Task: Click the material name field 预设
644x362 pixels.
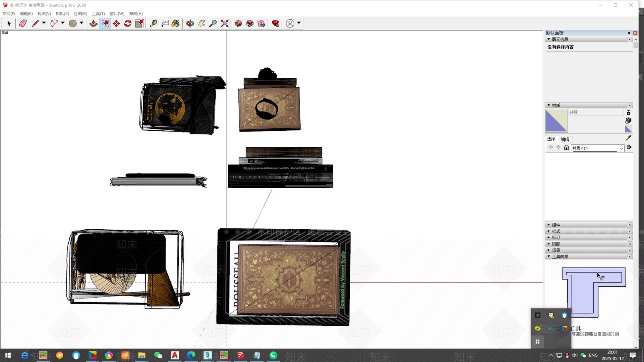Action: (x=596, y=113)
